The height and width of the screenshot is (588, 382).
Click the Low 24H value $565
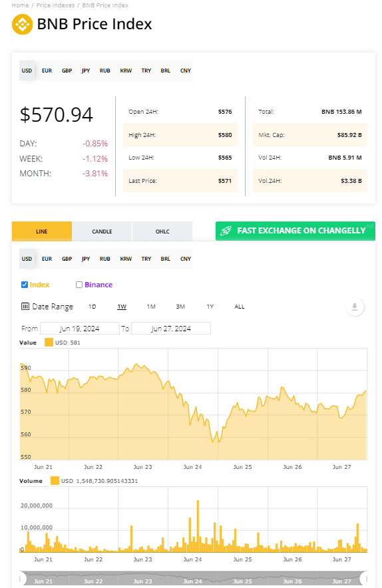coord(225,158)
